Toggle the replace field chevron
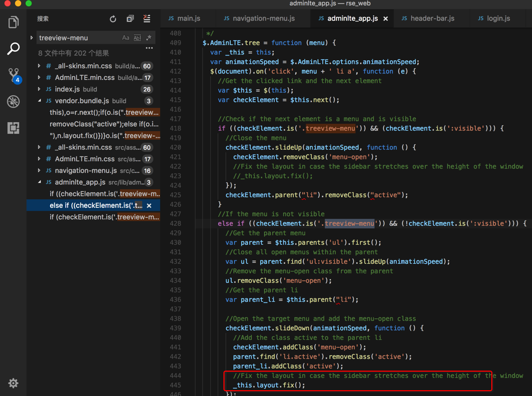This screenshot has width=532, height=396. [x=32, y=38]
